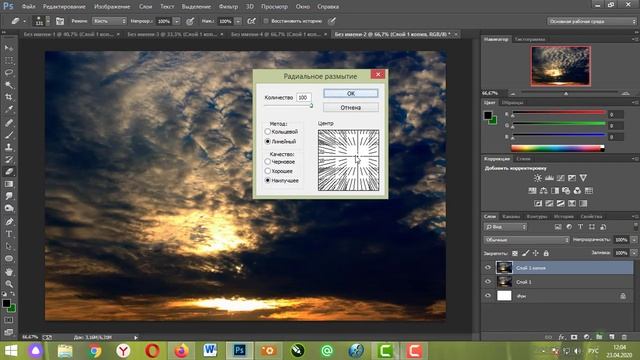Hide the Фон background layer
640x360 pixels.
coord(488,296)
